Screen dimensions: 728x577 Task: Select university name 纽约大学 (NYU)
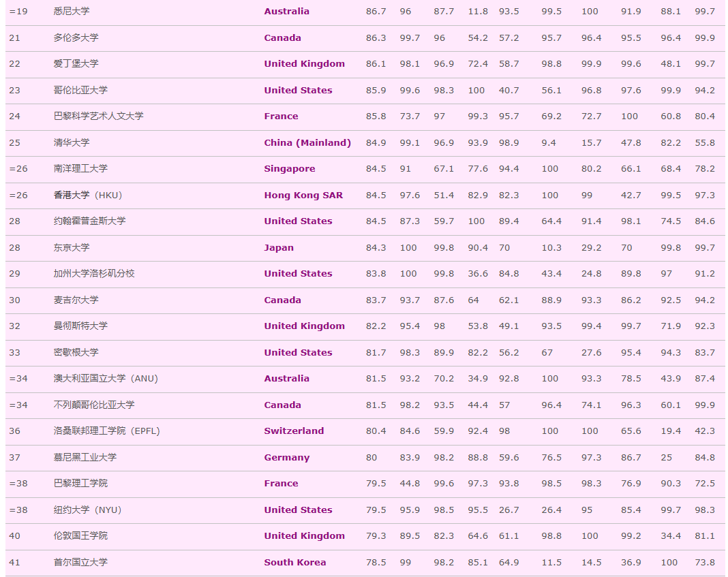87,510
